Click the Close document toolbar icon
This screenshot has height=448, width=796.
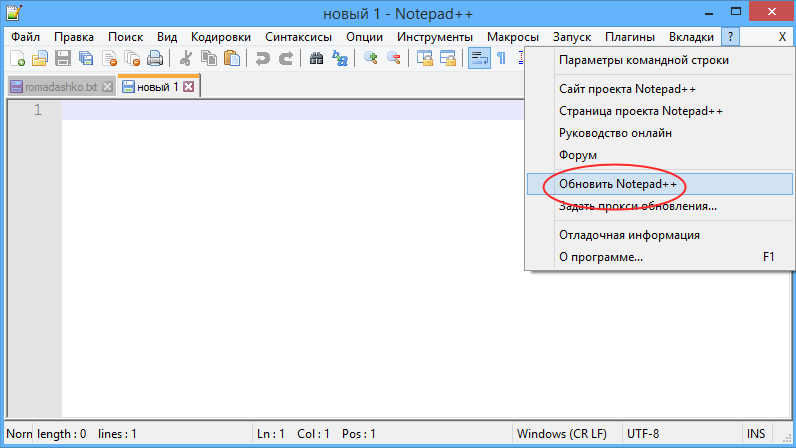coord(109,58)
